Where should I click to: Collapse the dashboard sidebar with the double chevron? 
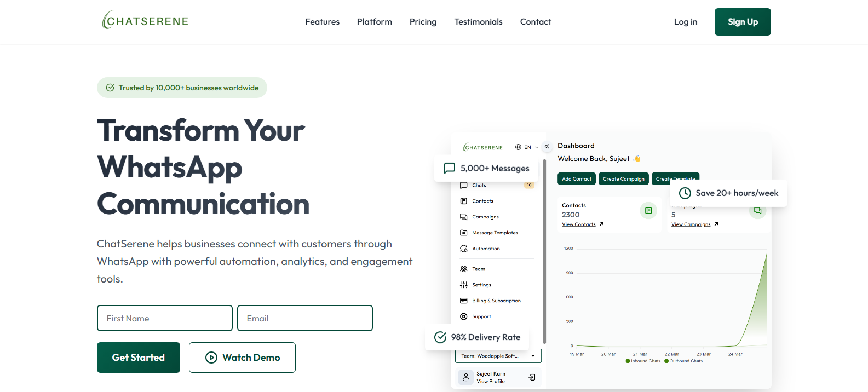coord(547,147)
